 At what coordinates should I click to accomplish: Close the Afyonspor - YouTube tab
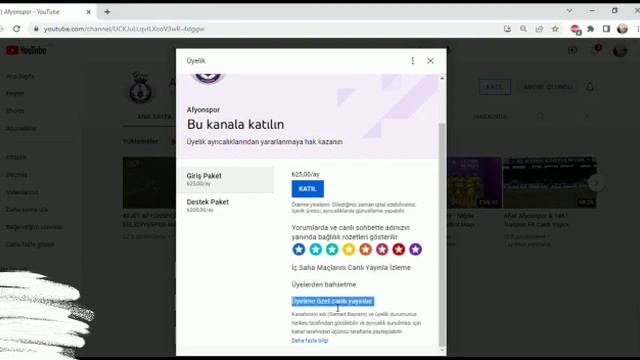89,12
